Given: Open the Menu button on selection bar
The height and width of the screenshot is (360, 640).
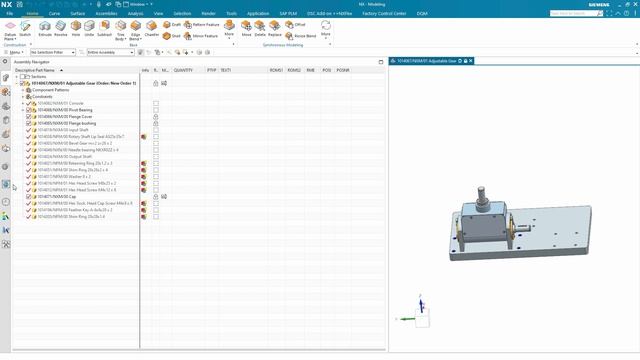Looking at the screenshot, I should click(x=14, y=52).
